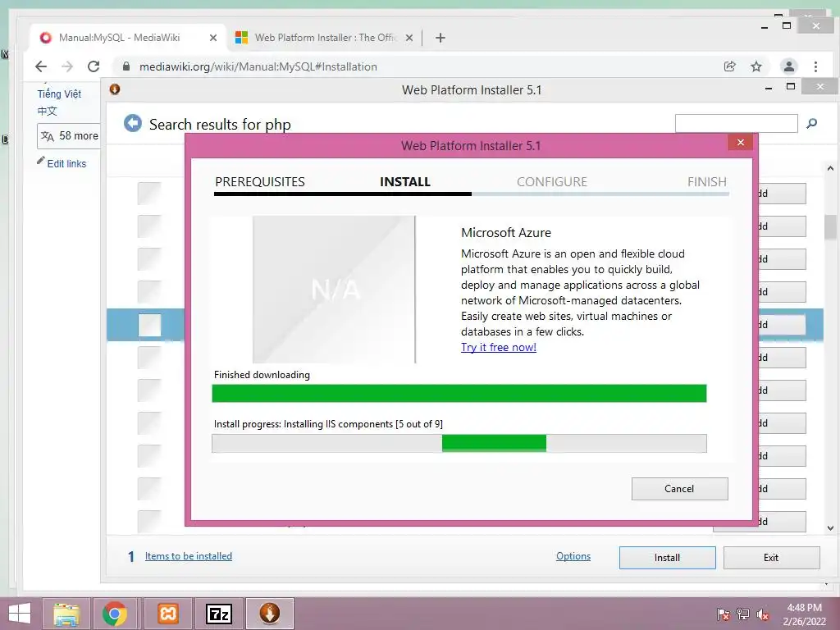Click the 中文 language link
The image size is (840, 630).
click(x=47, y=111)
